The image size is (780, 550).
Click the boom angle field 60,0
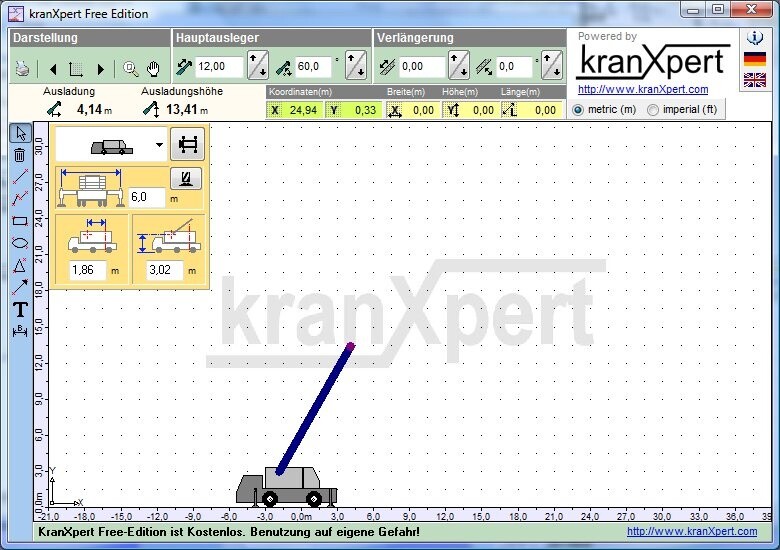point(313,67)
